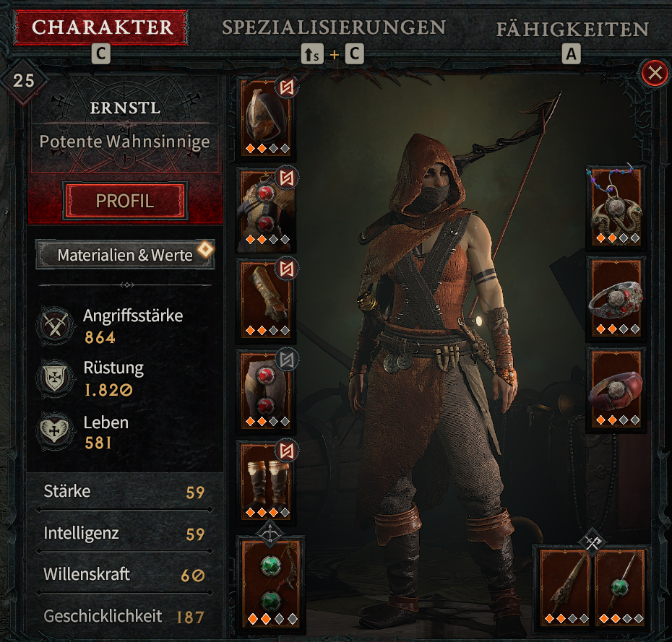Screen dimensions: 672x642
Task: Select the dagger with green gem
Action: coord(620,587)
